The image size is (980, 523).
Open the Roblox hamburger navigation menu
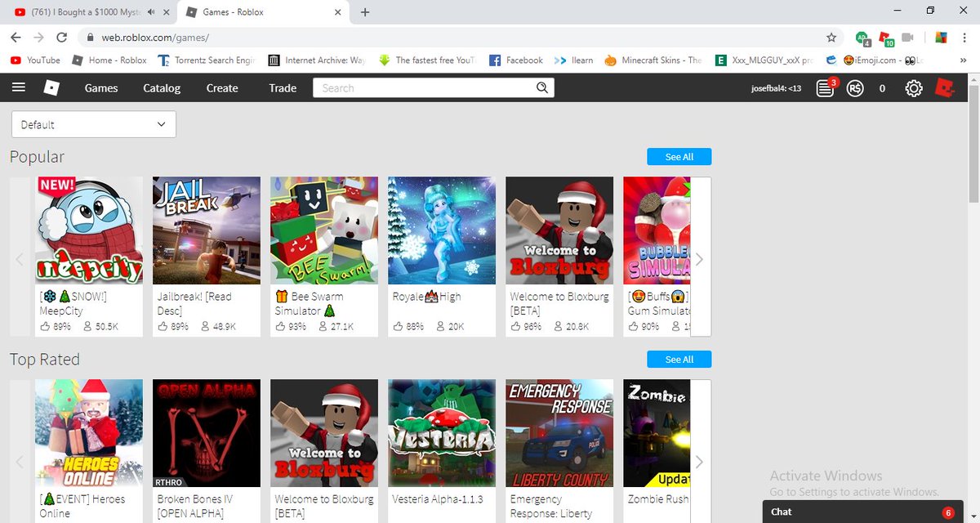[x=19, y=88]
